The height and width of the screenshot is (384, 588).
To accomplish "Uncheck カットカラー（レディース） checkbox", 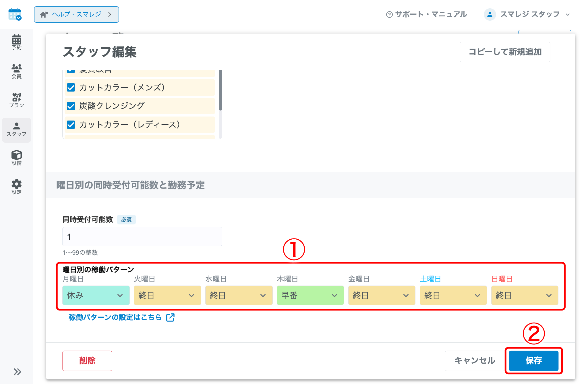I will (71, 125).
